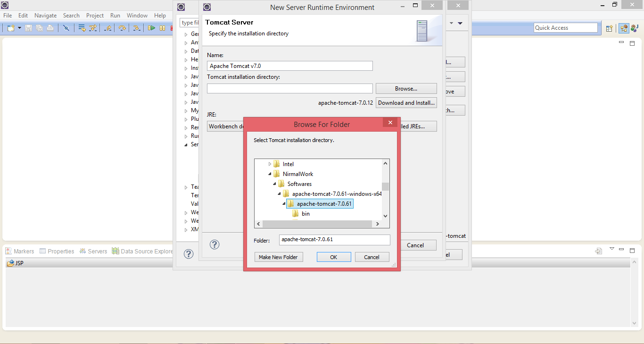Collapse the apache-tomcat-7.0.61-windows-x64 node
Viewport: 644px width, 344px height.
280,194
